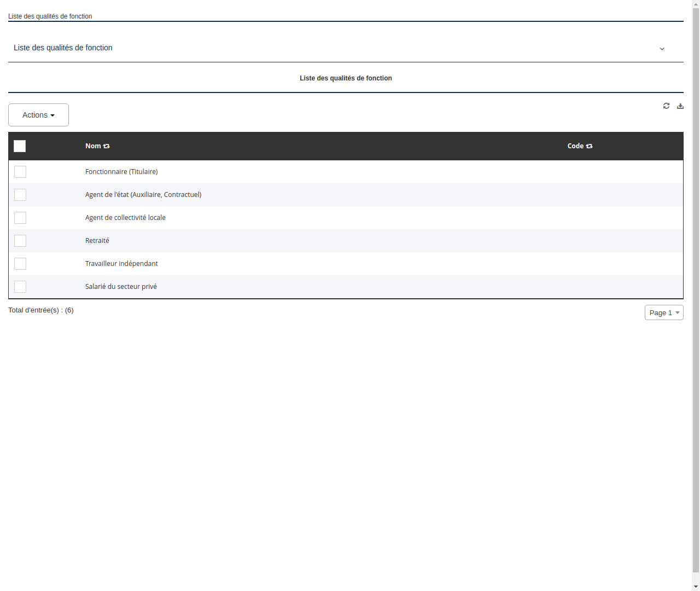700x591 pixels.
Task: Collapse the Liste des qualités de fonction panel
Action: point(662,49)
